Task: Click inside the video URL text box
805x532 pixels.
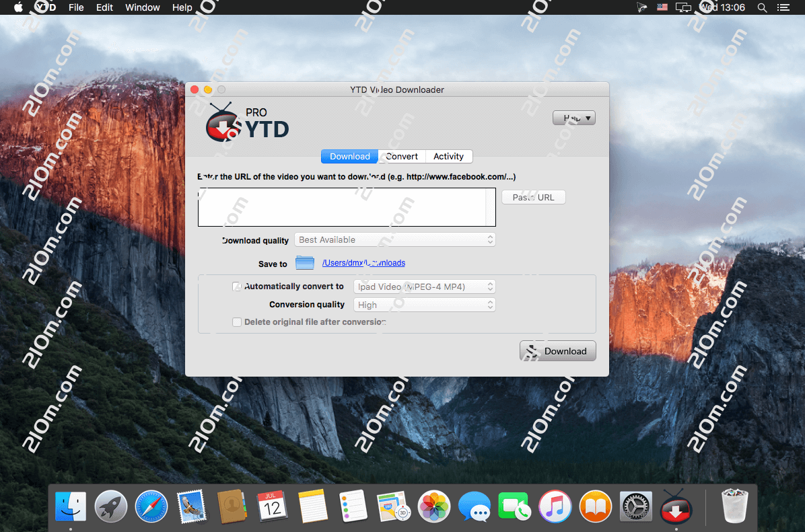Action: coord(342,206)
